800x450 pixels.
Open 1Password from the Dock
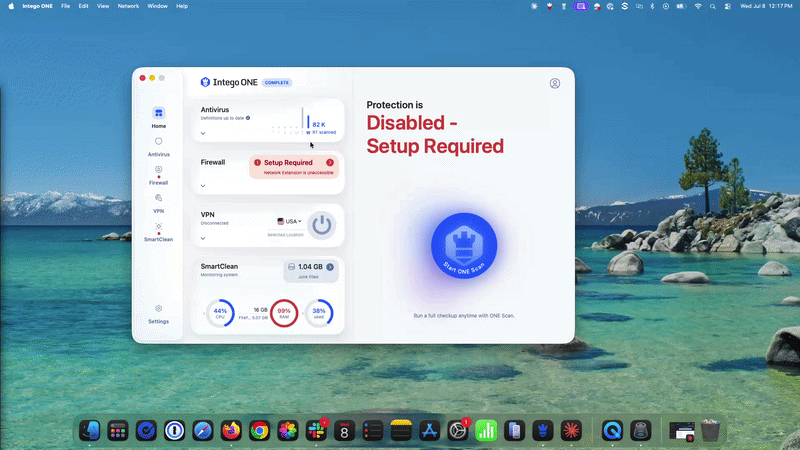point(174,431)
